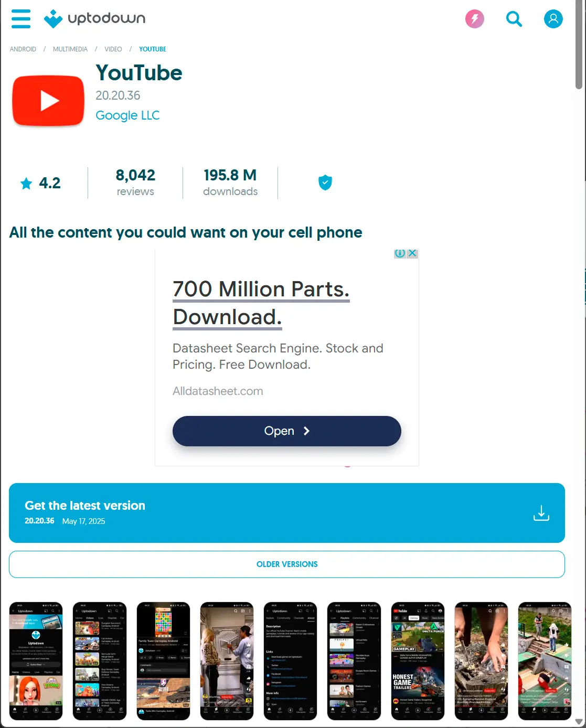Open the third screenshot with puzzle game
This screenshot has height=728, width=586.
163,661
